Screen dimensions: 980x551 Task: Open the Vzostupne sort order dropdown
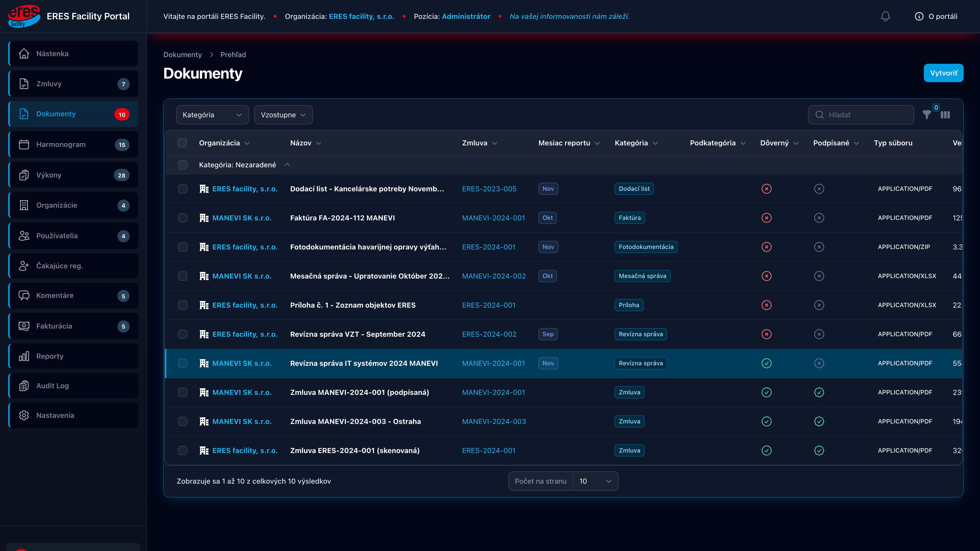(x=284, y=115)
